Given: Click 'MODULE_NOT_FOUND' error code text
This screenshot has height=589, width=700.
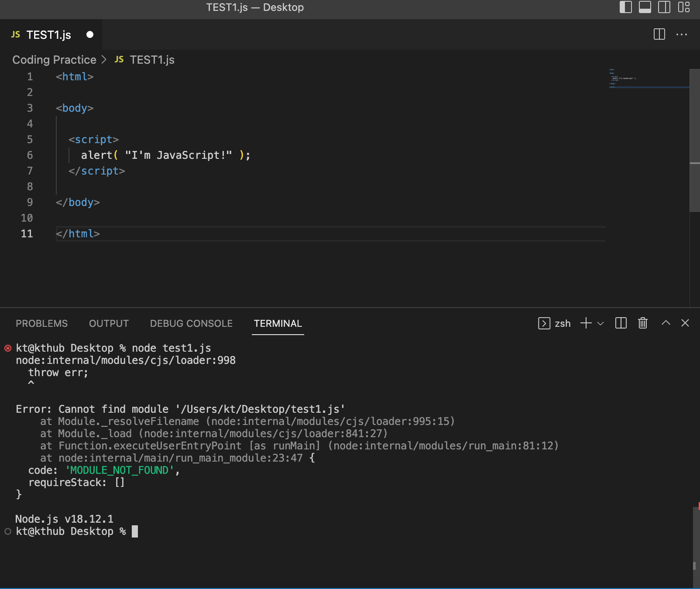Looking at the screenshot, I should point(120,470).
